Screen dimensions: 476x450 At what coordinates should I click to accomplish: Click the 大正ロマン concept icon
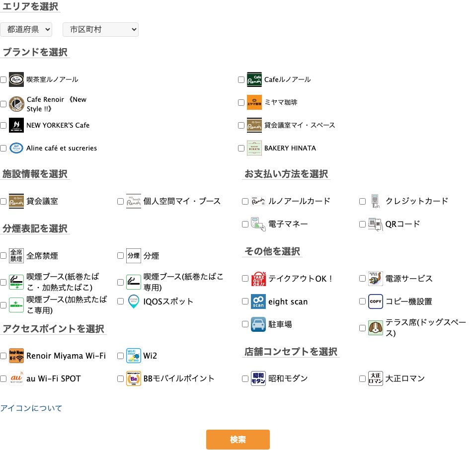[376, 378]
